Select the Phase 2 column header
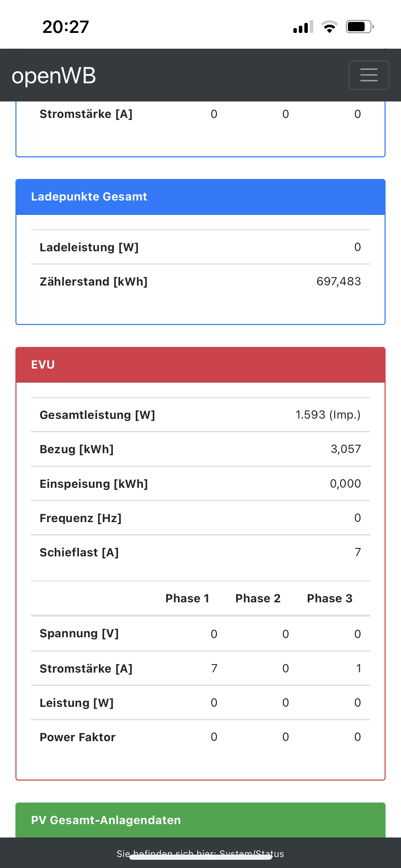The width and height of the screenshot is (401, 868). click(258, 599)
